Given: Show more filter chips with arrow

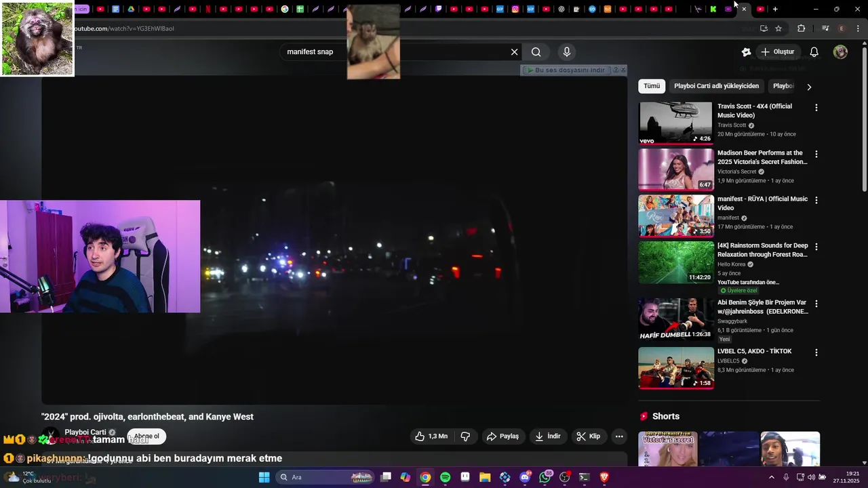Looking at the screenshot, I should point(808,87).
